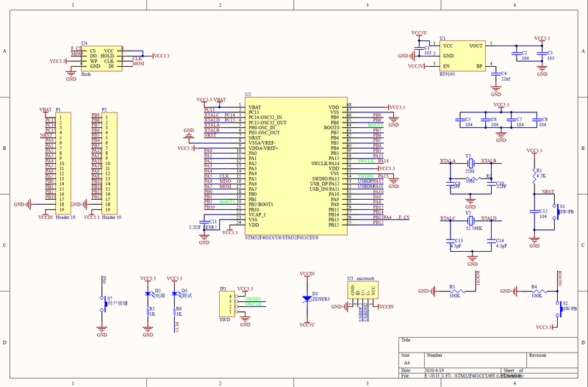
Task: Select decoupling capacitor C8
Action: (537, 120)
